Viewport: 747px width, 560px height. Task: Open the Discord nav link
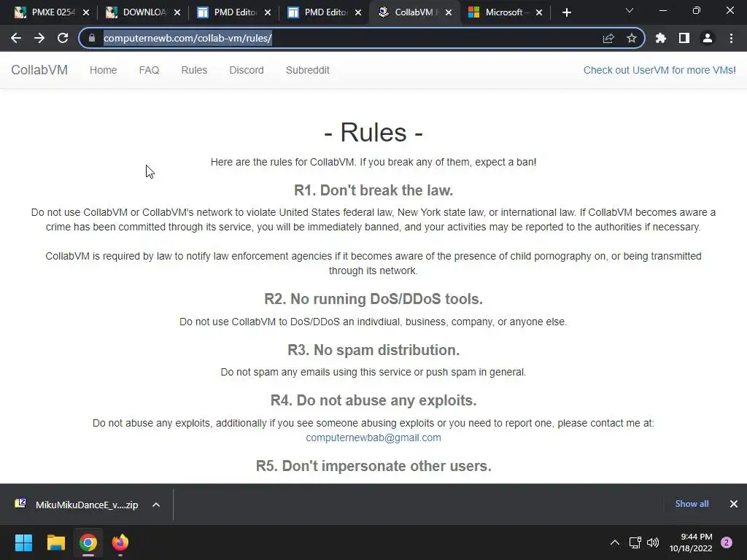click(x=247, y=70)
